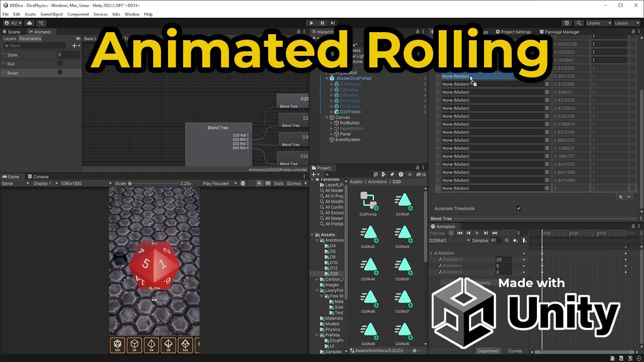Toggle the Roll trigger parameter radio
Screen dimensions: 644x362
(60, 63)
